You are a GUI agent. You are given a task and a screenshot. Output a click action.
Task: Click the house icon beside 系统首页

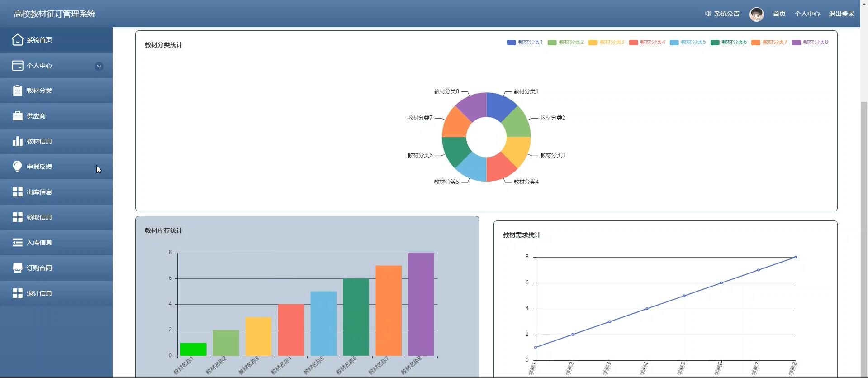tap(17, 40)
